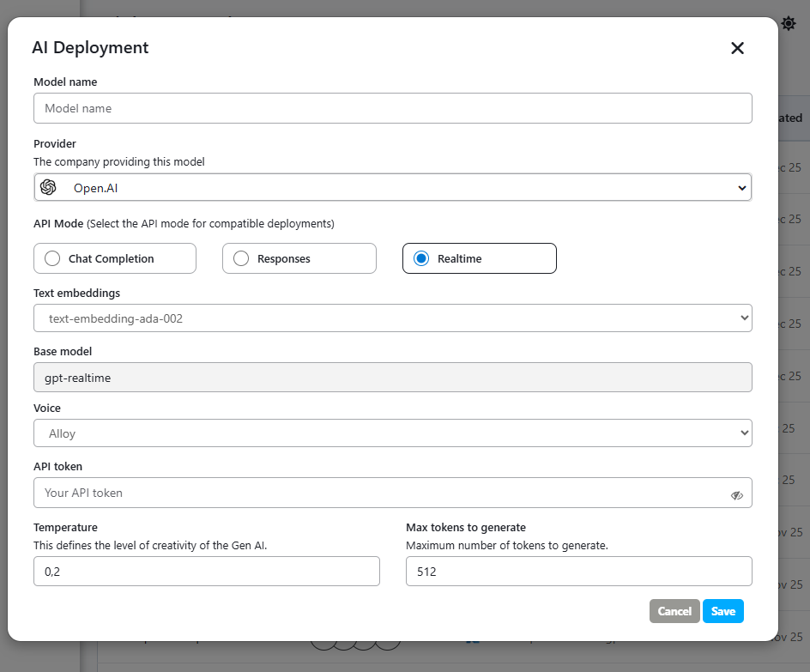Open the Provider dropdown showing Open.AI

tap(393, 187)
